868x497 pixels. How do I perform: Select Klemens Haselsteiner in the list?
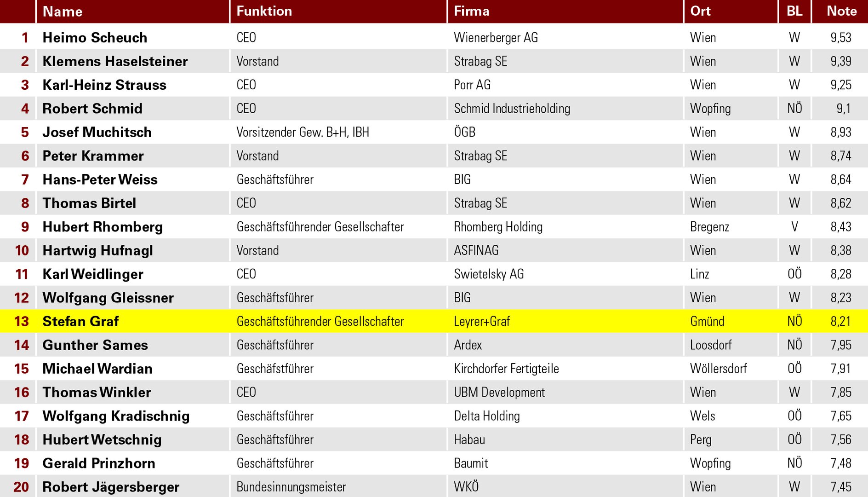[x=115, y=61]
